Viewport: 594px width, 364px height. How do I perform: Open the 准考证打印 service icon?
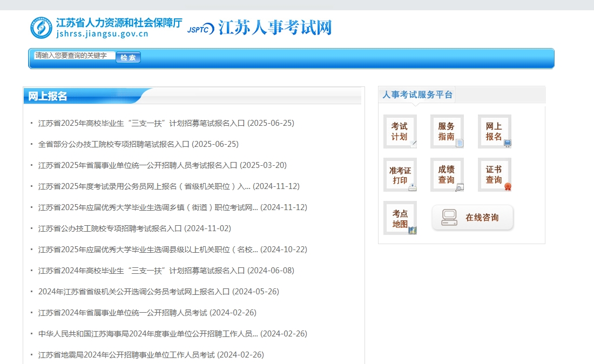(400, 174)
